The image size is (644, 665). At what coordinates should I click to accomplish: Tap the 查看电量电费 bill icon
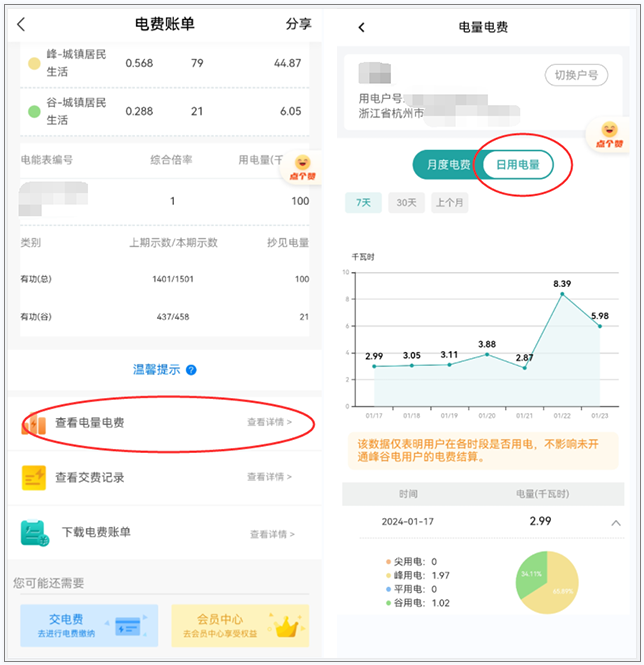coord(35,423)
